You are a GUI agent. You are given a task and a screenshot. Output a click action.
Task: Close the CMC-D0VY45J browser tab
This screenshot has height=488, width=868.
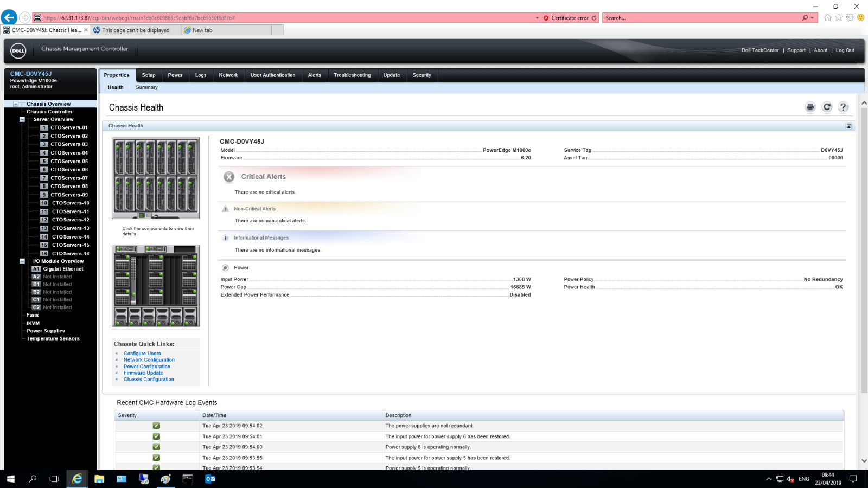point(86,30)
